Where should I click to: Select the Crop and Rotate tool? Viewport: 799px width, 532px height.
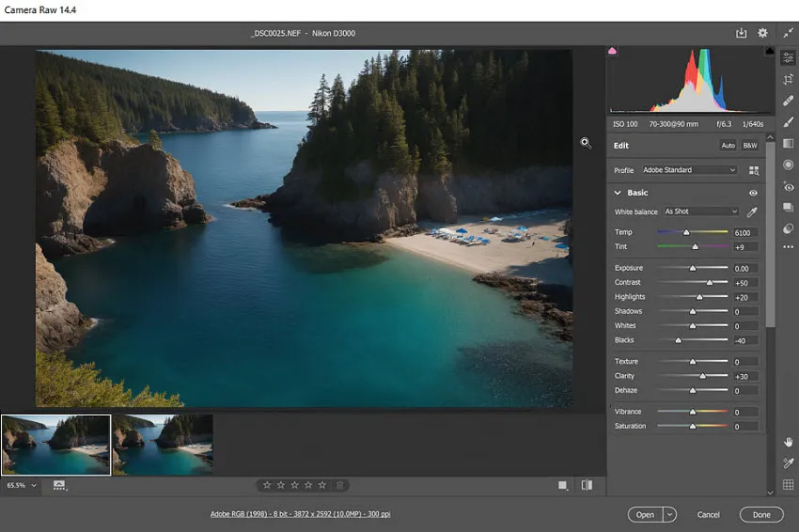788,79
